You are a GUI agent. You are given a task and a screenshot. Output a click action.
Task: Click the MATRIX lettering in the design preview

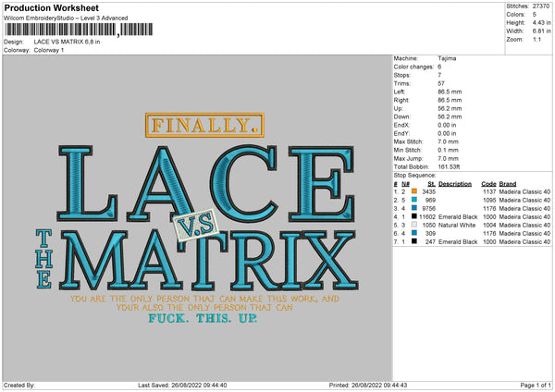pyautogui.click(x=209, y=260)
